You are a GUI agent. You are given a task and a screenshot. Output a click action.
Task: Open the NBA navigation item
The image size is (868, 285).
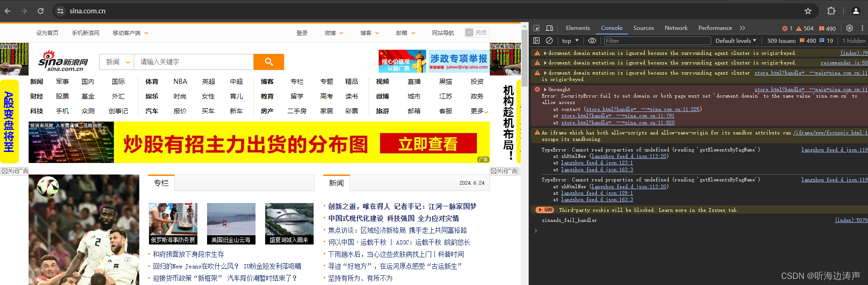click(180, 81)
